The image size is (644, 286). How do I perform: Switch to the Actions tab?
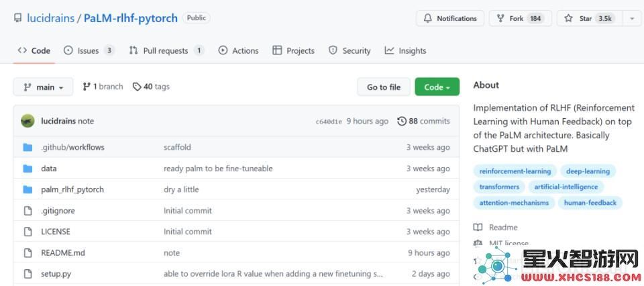tap(238, 50)
